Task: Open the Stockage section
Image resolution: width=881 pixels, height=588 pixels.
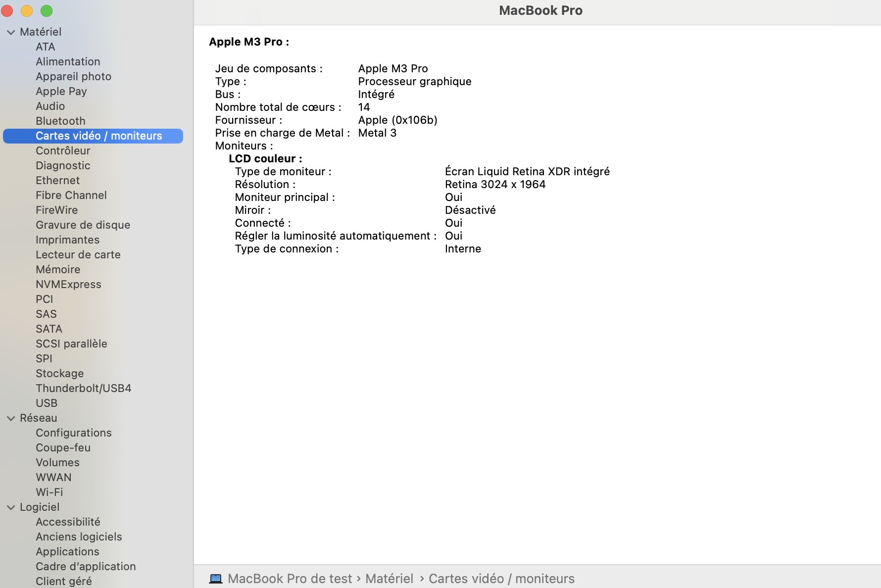Action: click(x=59, y=373)
